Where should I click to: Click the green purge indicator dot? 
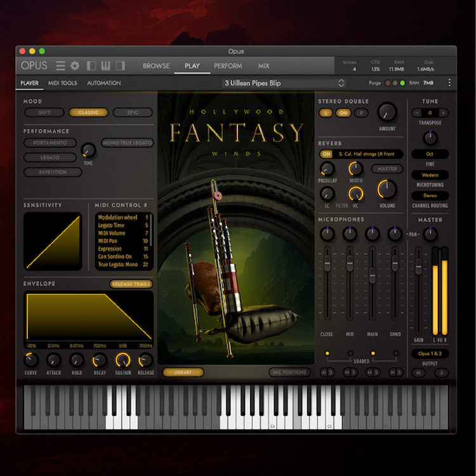(x=402, y=83)
